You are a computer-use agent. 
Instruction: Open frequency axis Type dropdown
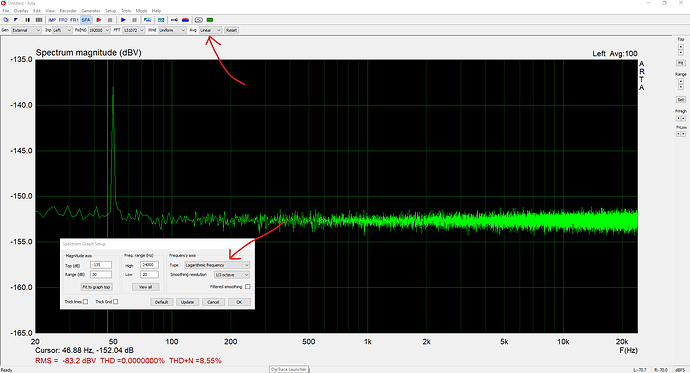217,265
